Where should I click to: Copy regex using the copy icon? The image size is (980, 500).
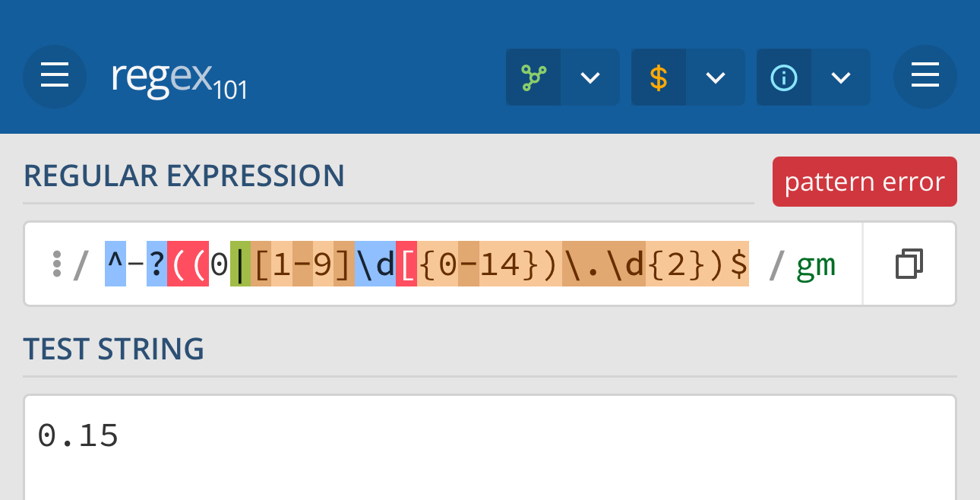coord(909,264)
